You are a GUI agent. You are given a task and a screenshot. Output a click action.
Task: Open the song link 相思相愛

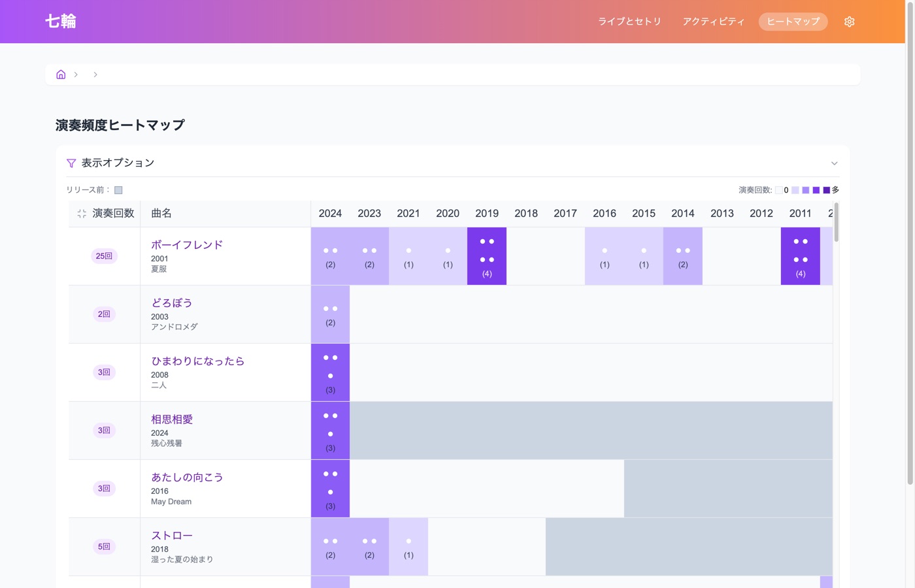coord(172,419)
